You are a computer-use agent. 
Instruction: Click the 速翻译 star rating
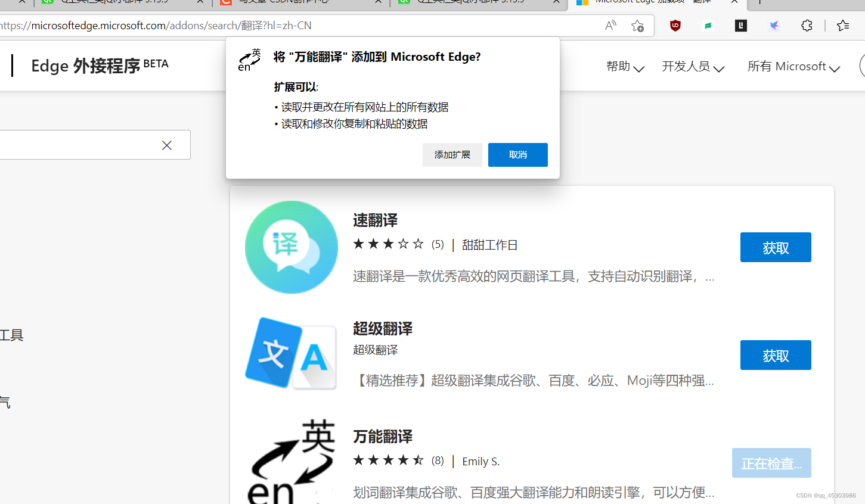click(388, 244)
